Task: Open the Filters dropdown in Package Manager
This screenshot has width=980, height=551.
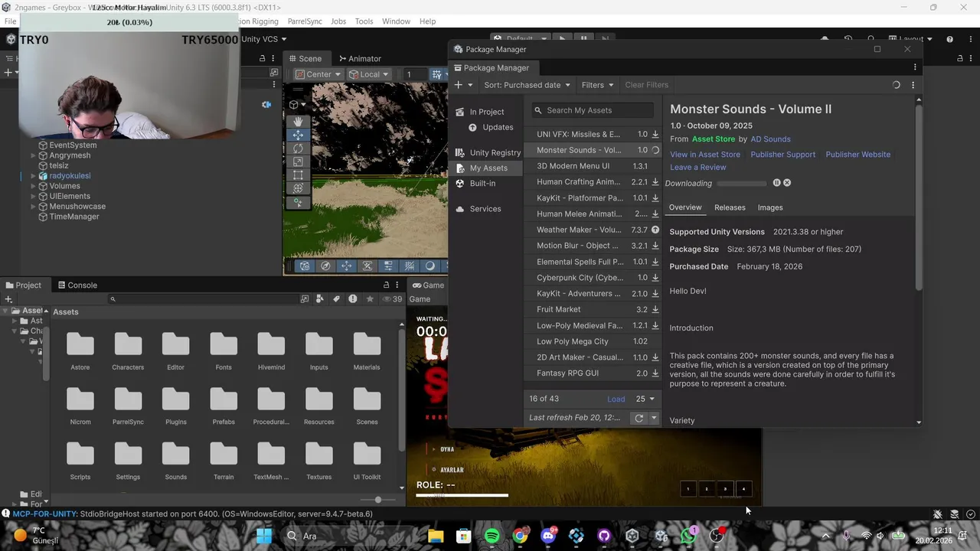Action: (597, 85)
